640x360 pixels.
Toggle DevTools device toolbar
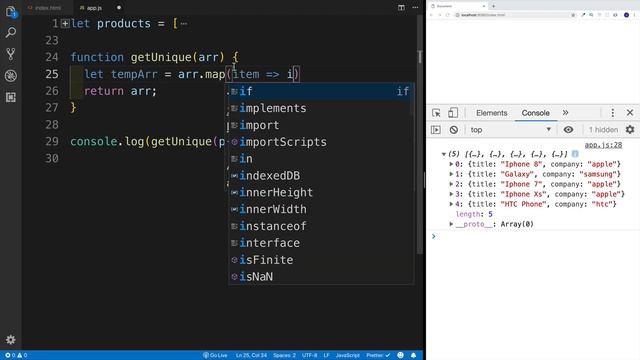coord(453,113)
